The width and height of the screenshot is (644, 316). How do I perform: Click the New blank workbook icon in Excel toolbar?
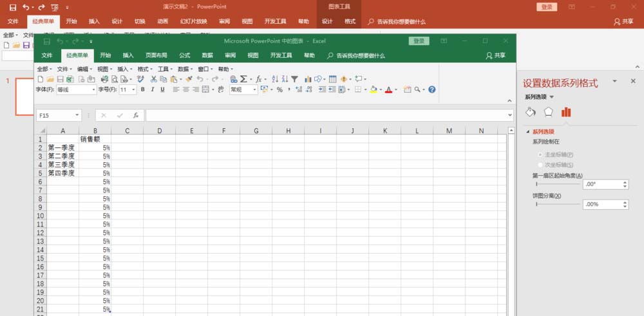[40, 79]
